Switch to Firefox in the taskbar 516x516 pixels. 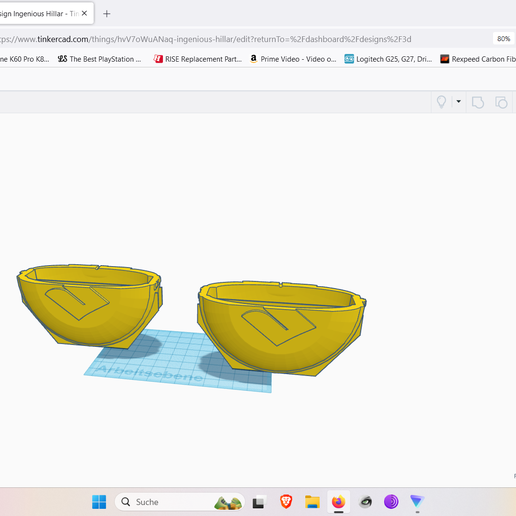coord(338,502)
